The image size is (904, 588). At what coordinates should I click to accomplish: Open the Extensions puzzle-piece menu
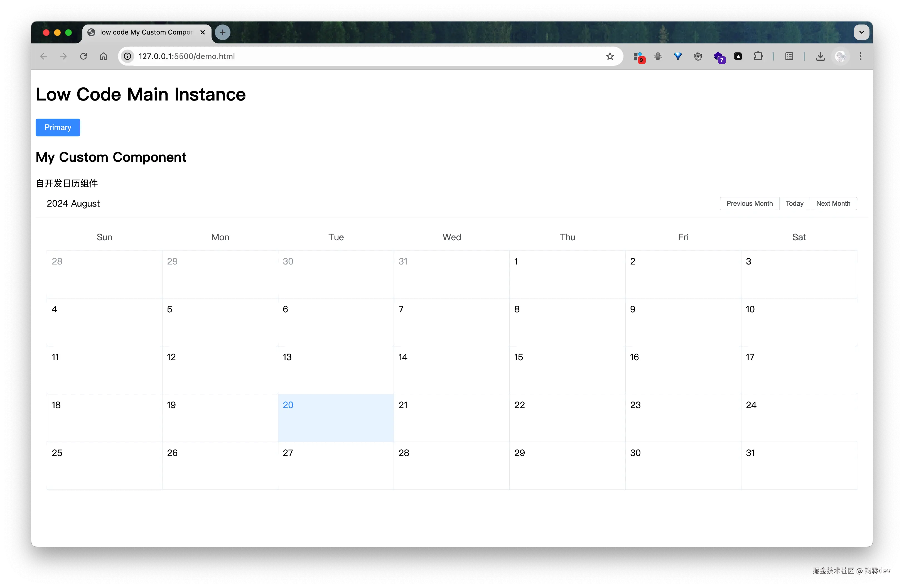pos(758,56)
